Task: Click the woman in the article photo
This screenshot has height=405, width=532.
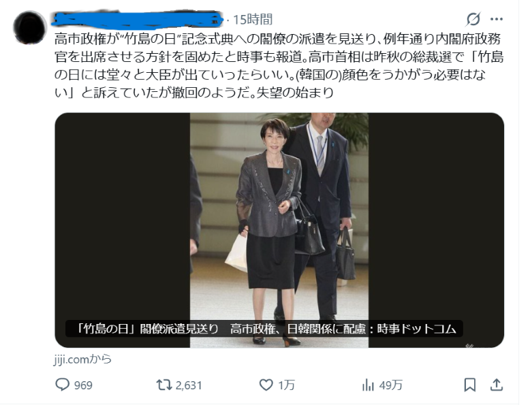Action: (270, 231)
